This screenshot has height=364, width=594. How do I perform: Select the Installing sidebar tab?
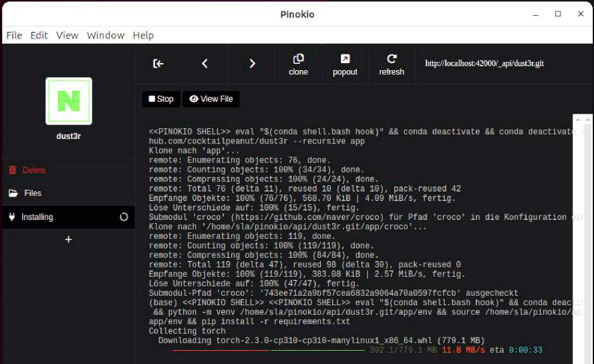tap(68, 217)
